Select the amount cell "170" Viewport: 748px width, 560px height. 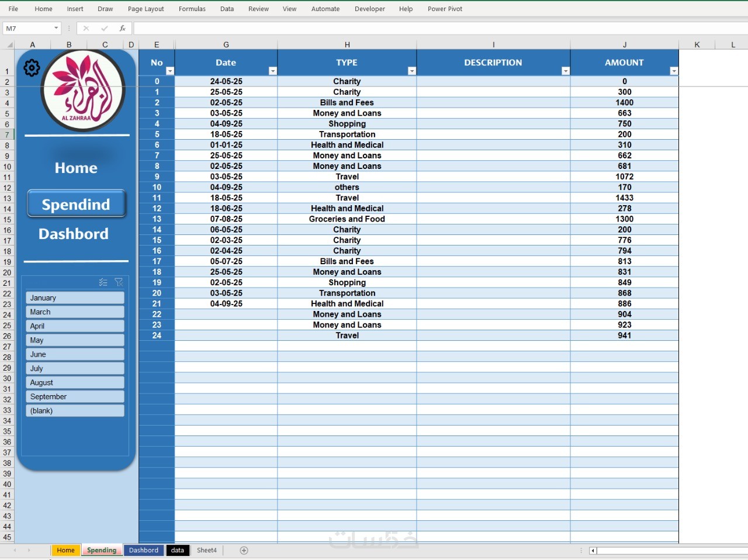(x=625, y=188)
